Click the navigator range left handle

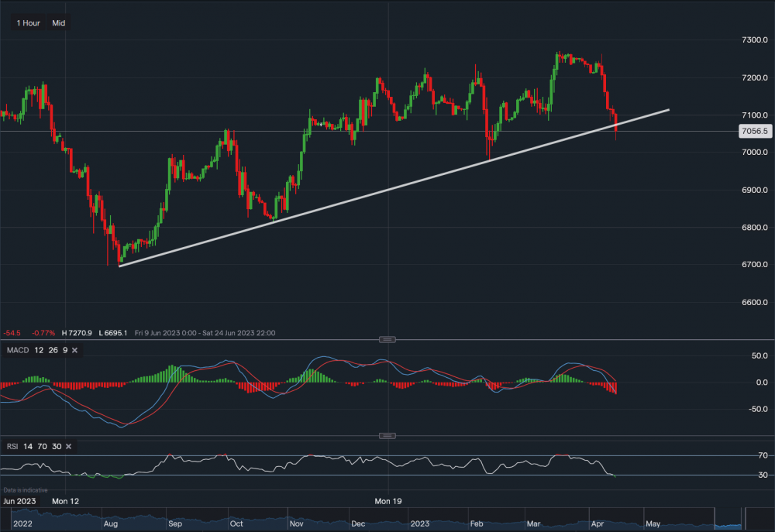point(715,515)
